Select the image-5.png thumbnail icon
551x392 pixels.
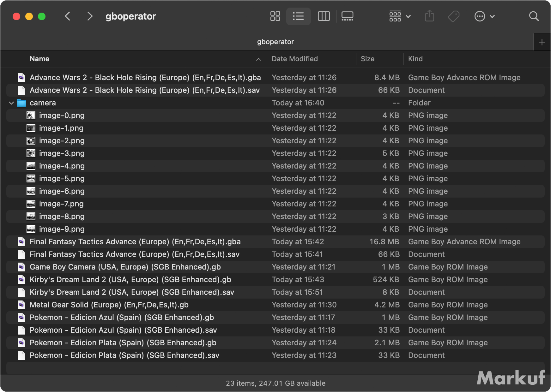(x=31, y=179)
